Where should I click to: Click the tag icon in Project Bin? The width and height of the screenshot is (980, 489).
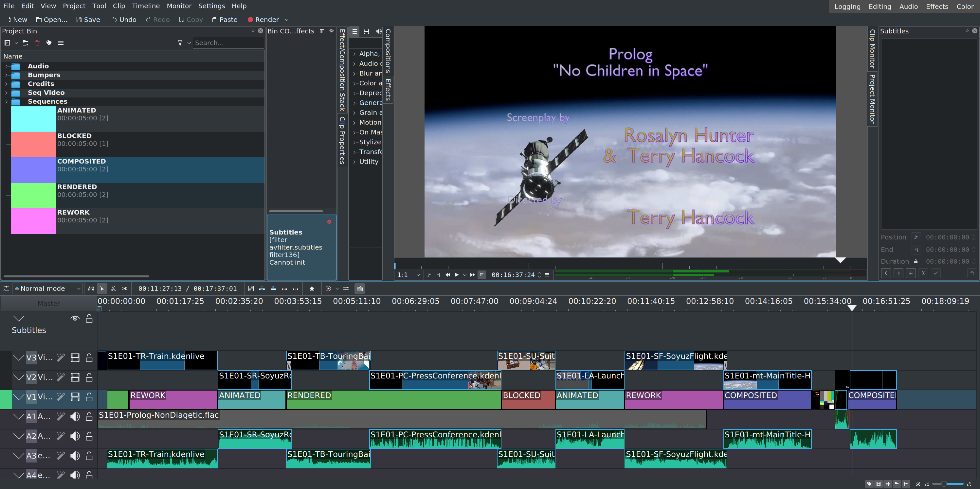pyautogui.click(x=49, y=43)
